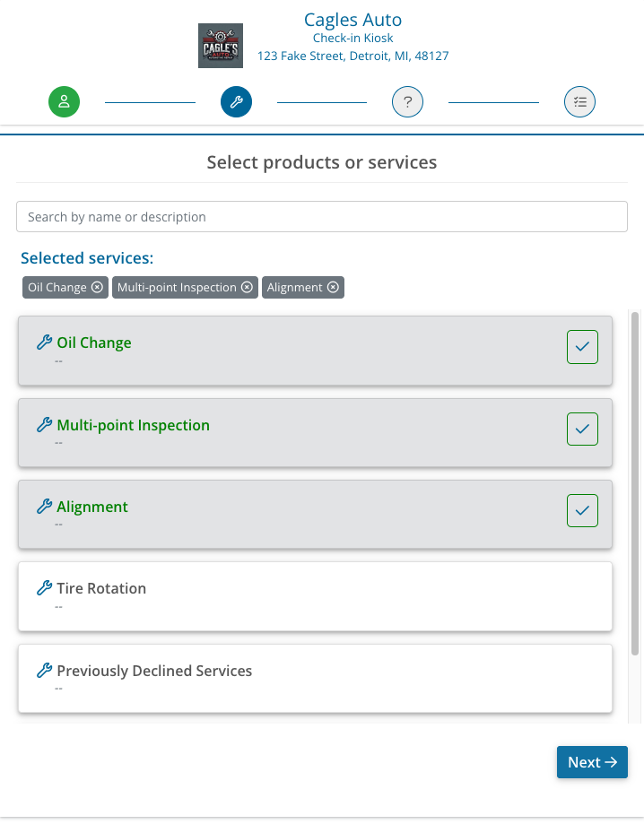
Task: Uncheck the Multi-point Inspection checkbox
Action: (x=582, y=429)
